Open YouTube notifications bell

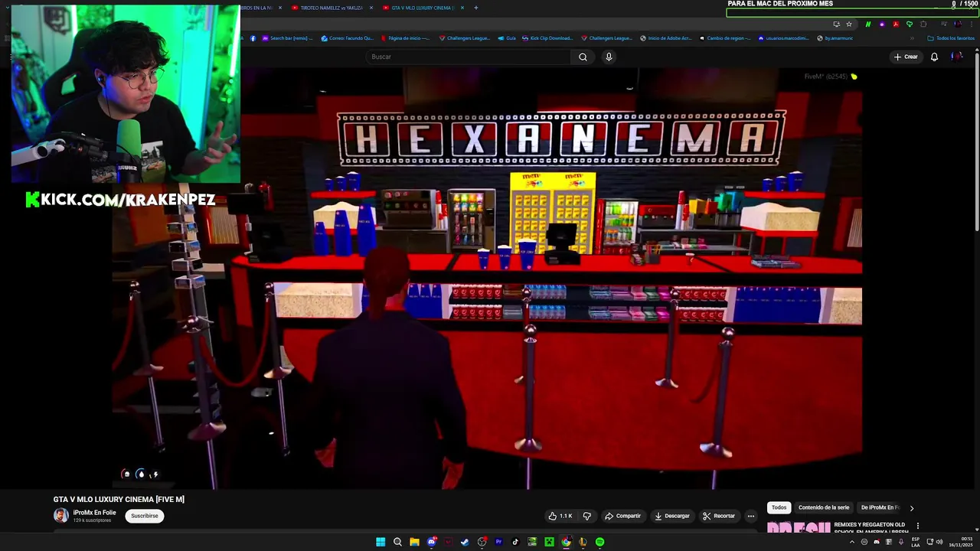[x=934, y=57]
